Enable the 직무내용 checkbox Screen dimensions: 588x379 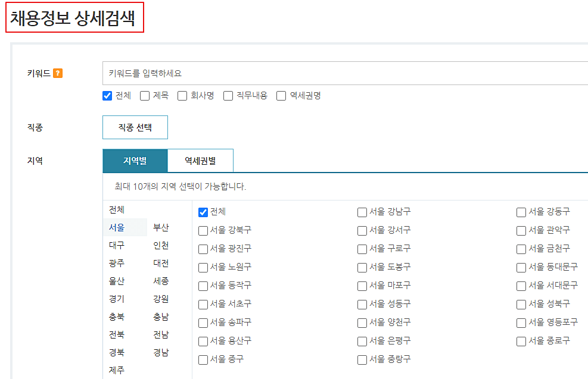point(228,96)
